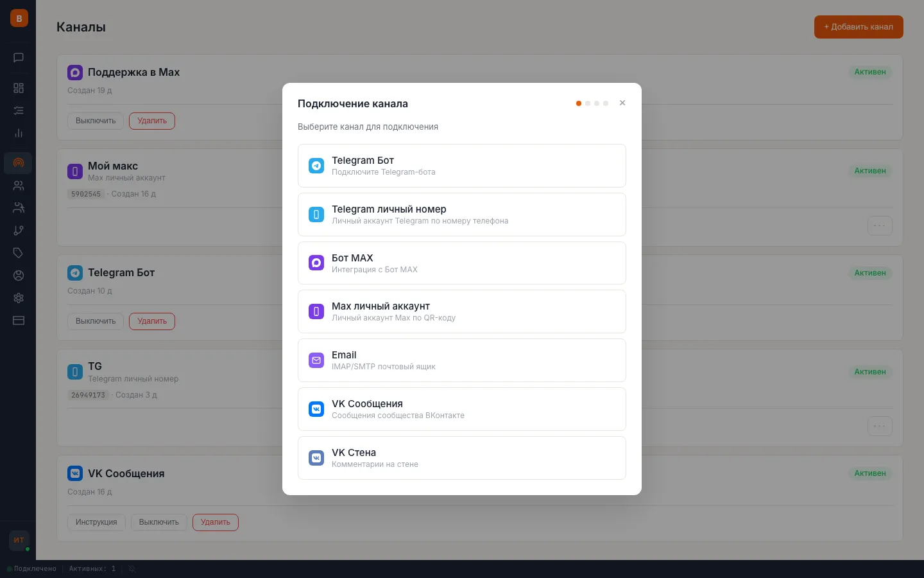Click the Активен badge on Telegram Бот card
Screen dimensions: 924x578
(x=870, y=273)
